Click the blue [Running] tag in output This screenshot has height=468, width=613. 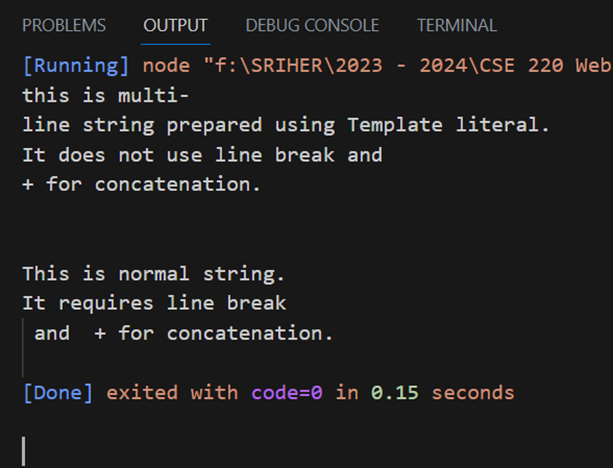tap(76, 66)
